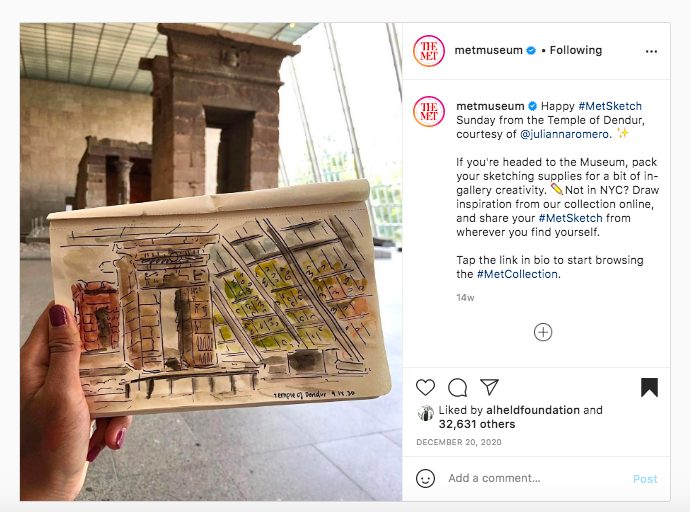Click the alheldfoundation liker avatar
The height and width of the screenshot is (512, 690).
point(426,413)
